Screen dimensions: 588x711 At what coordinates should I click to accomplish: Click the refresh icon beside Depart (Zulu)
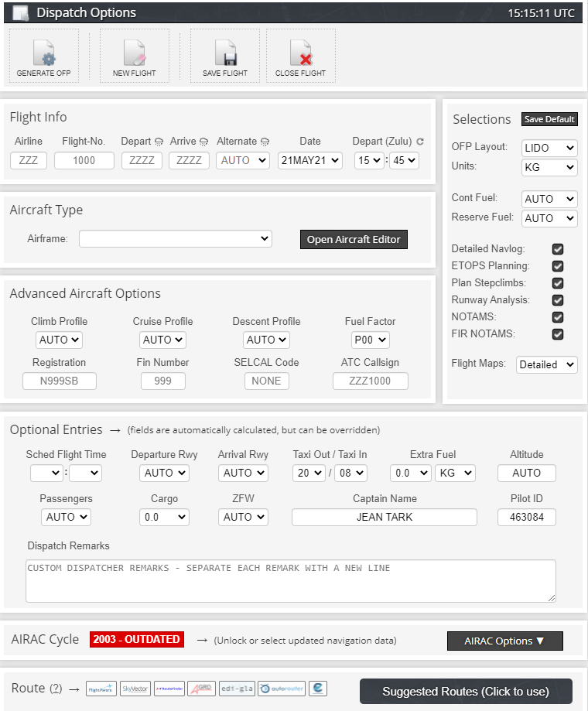(420, 142)
